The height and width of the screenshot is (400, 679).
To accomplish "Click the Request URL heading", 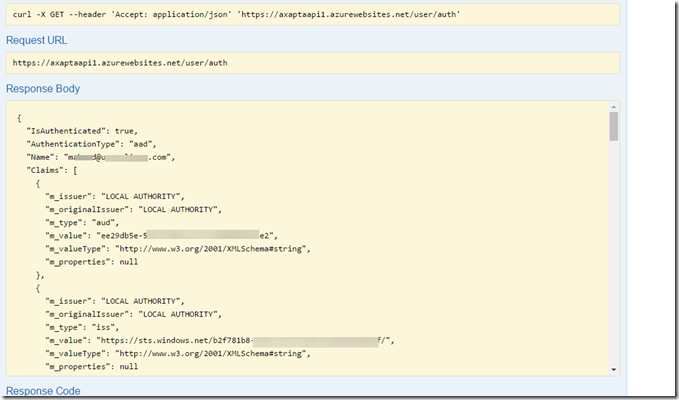I will point(36,40).
